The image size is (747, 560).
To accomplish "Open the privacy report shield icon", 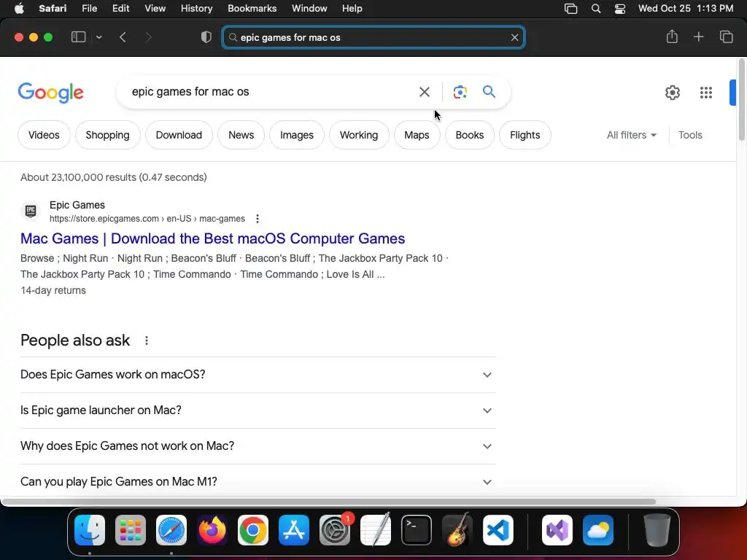I will click(206, 37).
